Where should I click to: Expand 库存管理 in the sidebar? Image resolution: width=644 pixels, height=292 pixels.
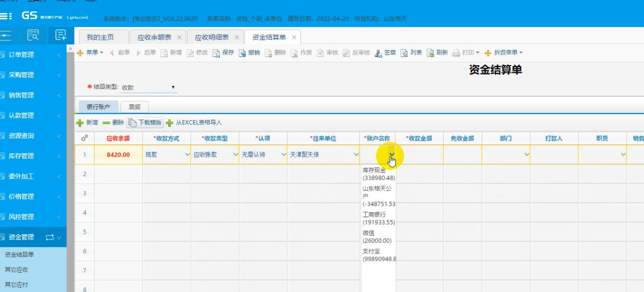coord(33,156)
